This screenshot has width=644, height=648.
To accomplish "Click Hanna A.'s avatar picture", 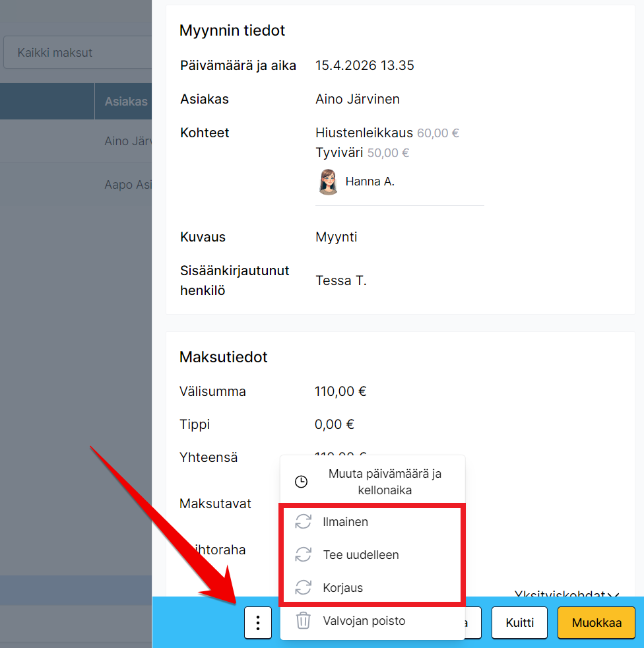I will pyautogui.click(x=328, y=181).
